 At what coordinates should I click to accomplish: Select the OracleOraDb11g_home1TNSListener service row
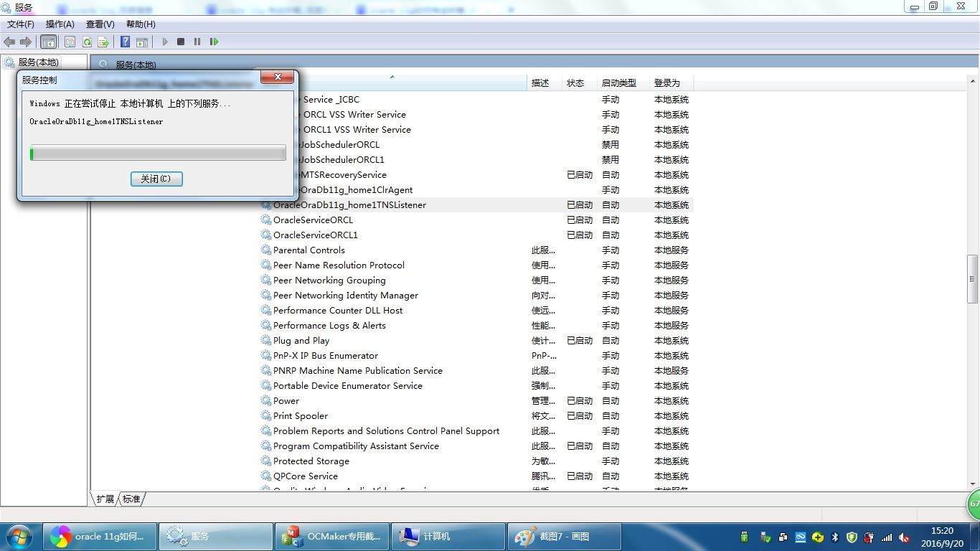[476, 205]
